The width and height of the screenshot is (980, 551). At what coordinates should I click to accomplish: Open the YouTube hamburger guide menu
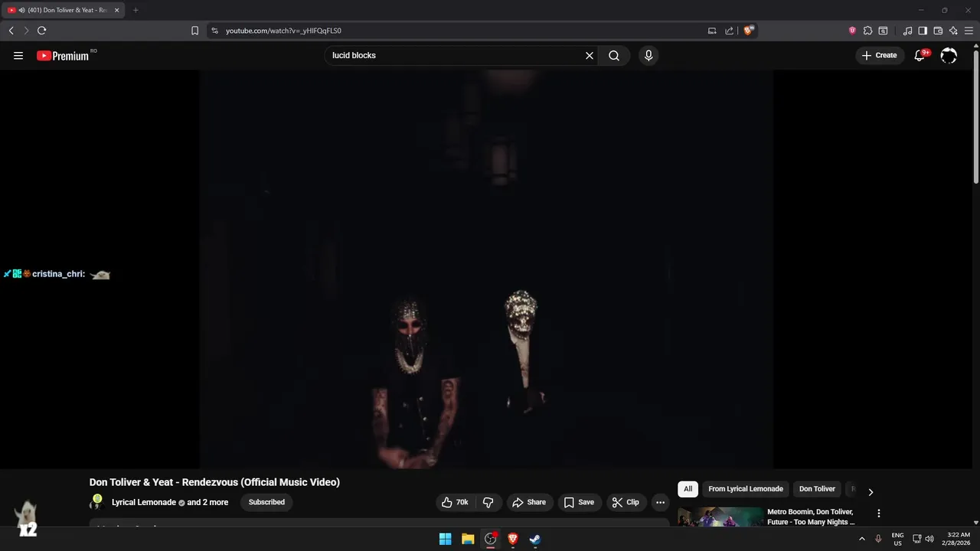(x=18, y=55)
